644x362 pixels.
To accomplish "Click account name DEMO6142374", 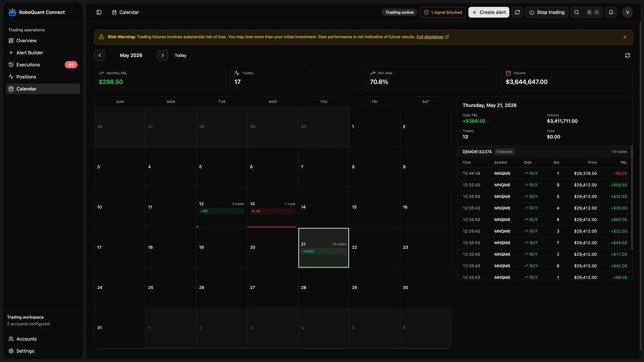I will 477,152.
